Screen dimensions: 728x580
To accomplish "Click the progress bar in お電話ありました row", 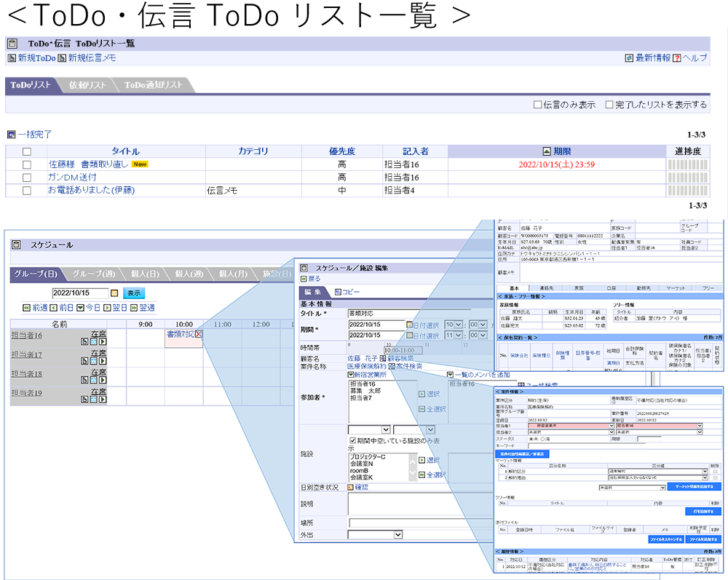I will (x=688, y=190).
